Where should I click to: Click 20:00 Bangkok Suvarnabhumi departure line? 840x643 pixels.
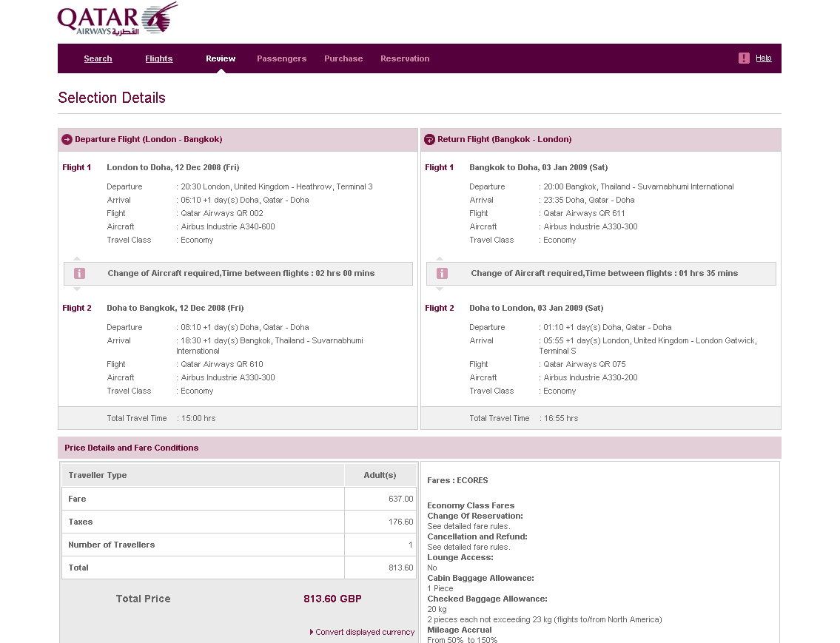pyautogui.click(x=639, y=187)
